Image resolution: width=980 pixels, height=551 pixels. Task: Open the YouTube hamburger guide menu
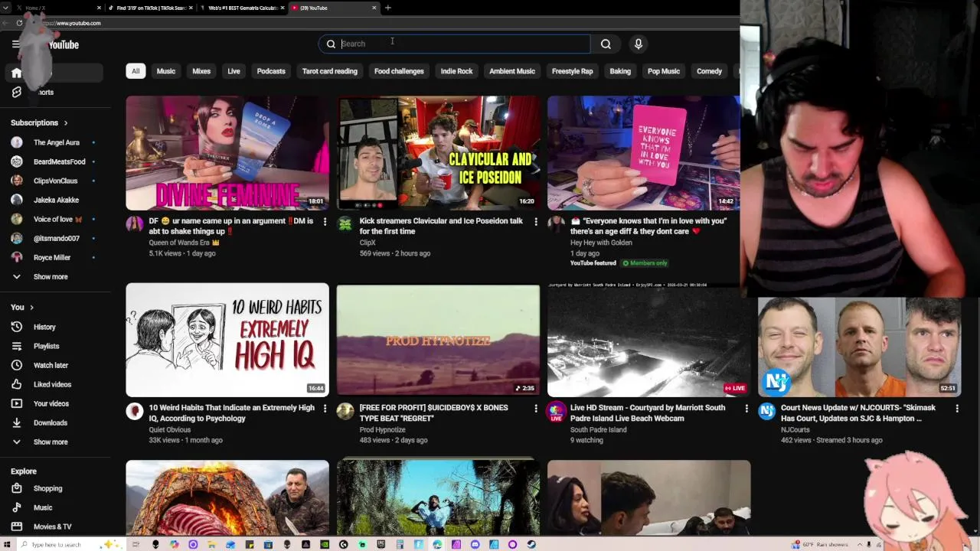[x=16, y=44]
